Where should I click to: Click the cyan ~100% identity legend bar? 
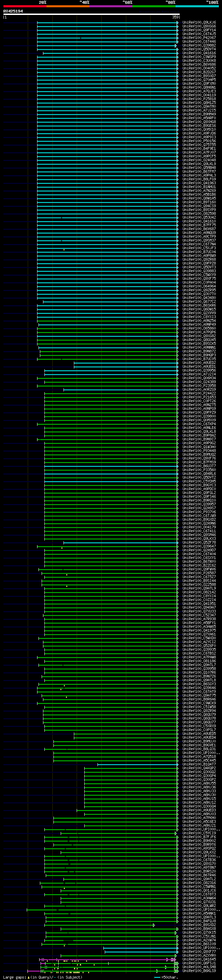click(197, 6)
